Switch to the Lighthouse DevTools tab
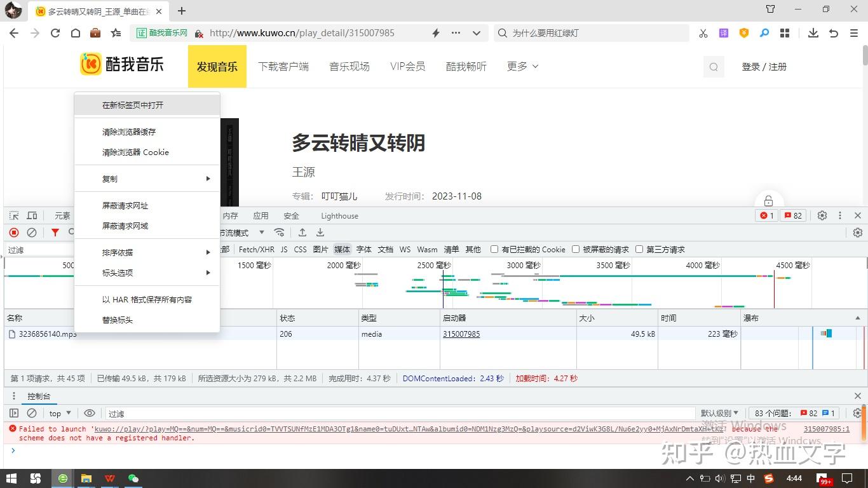This screenshot has width=868, height=488. click(339, 216)
